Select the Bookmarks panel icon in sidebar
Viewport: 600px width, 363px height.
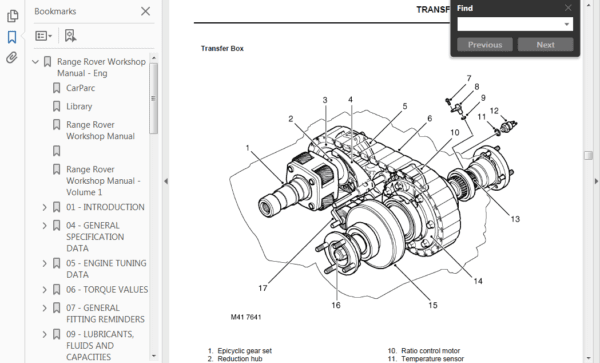coord(12,37)
